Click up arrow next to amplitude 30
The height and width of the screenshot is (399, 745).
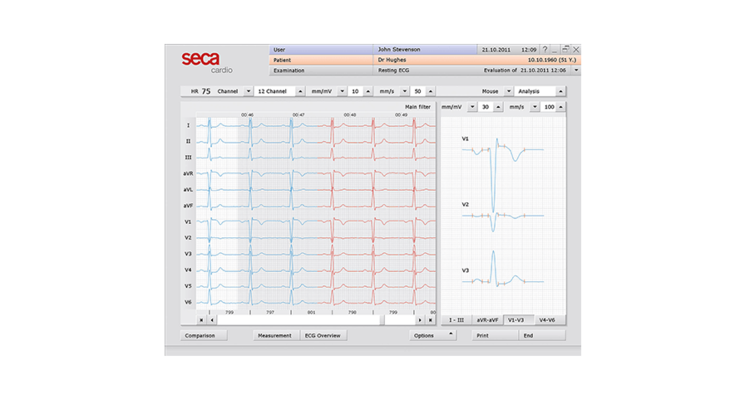[x=498, y=107]
